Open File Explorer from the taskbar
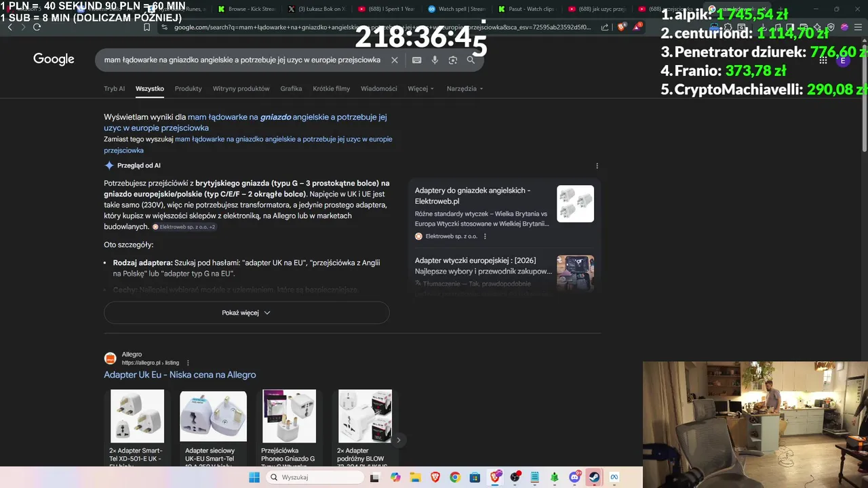 click(x=415, y=477)
